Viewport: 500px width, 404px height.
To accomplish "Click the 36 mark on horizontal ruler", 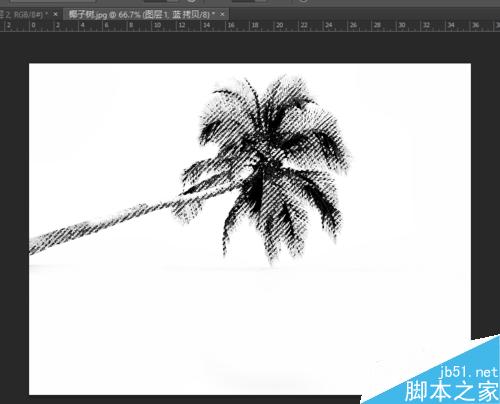I will point(475,25).
